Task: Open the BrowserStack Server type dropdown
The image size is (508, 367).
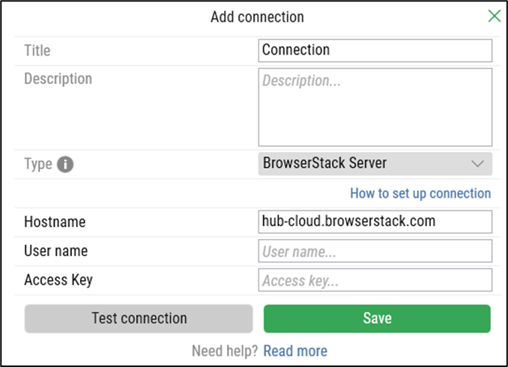Action: [x=375, y=164]
